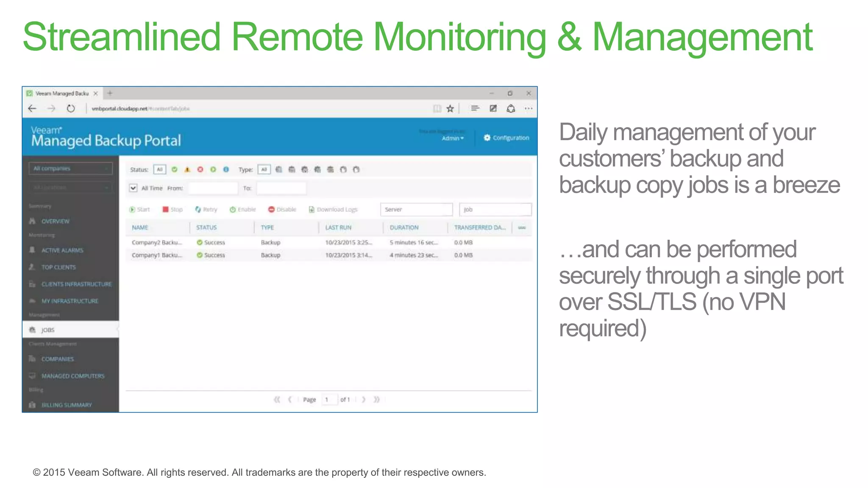Open Managed Computers in sidebar
This screenshot has height=488, width=868.
click(72, 376)
